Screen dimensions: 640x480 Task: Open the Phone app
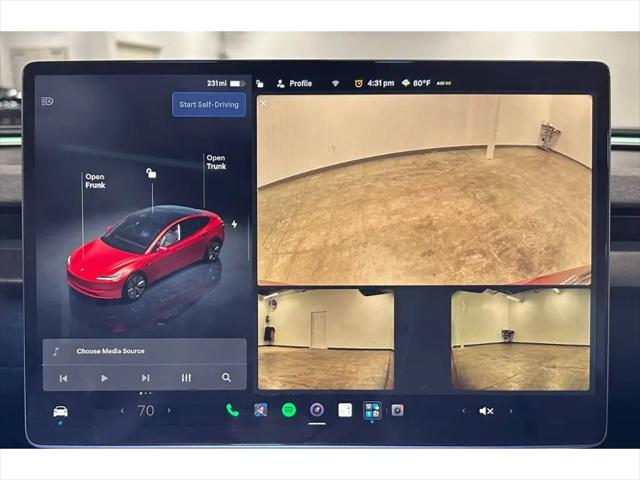coord(232,410)
